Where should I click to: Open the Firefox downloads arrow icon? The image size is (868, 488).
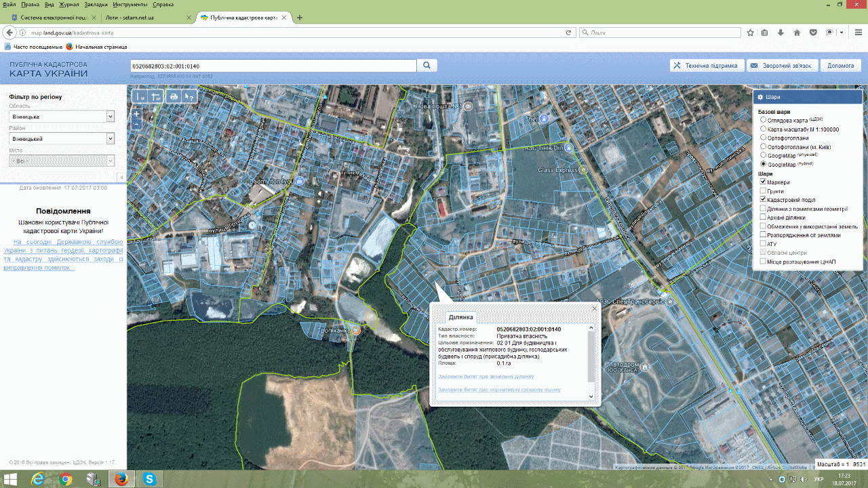click(x=781, y=33)
